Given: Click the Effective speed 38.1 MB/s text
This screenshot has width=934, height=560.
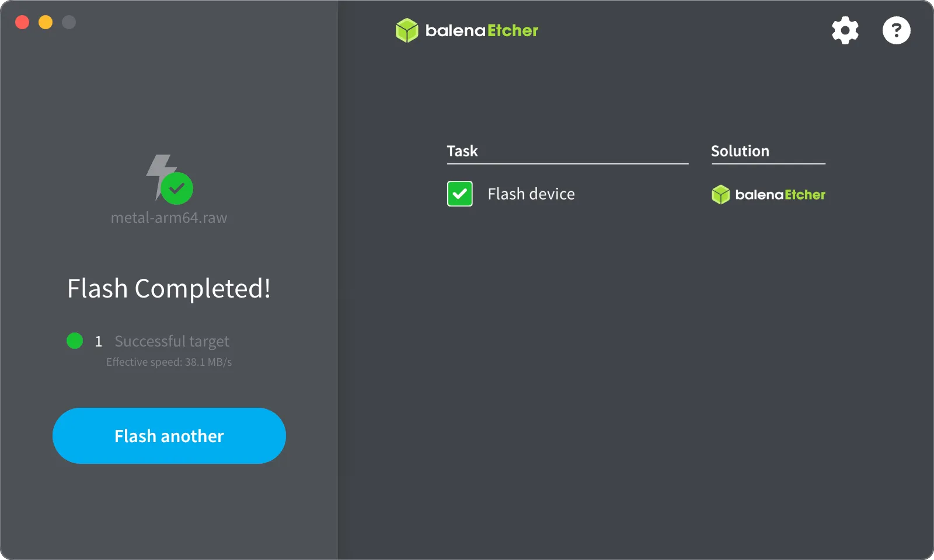Looking at the screenshot, I should pyautogui.click(x=169, y=362).
